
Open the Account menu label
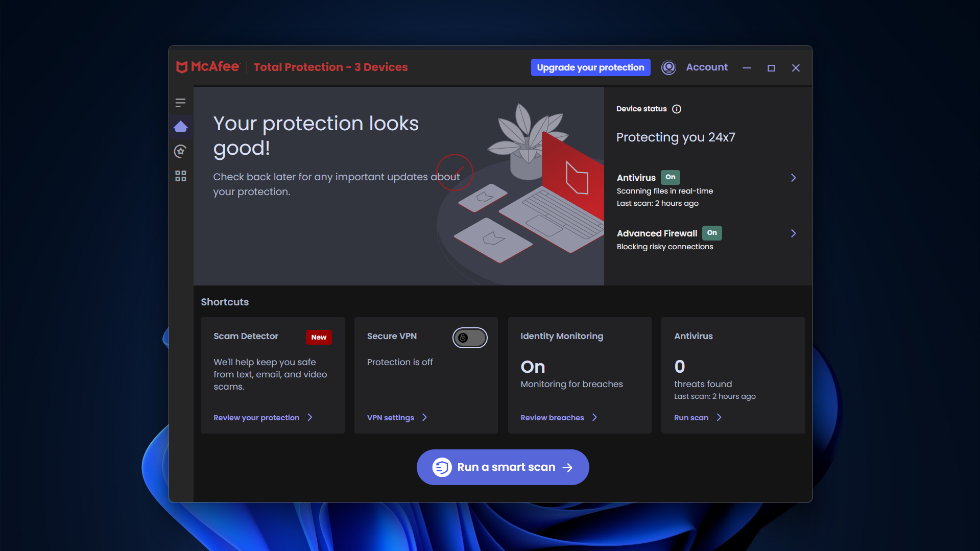point(707,67)
